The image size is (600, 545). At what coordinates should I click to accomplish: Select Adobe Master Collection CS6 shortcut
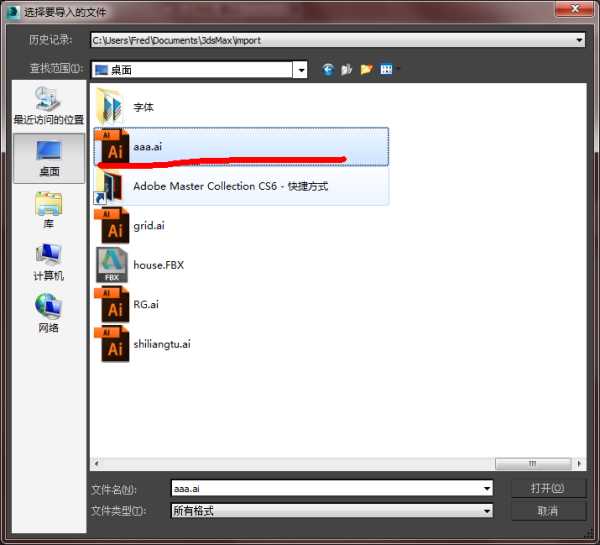click(x=230, y=186)
